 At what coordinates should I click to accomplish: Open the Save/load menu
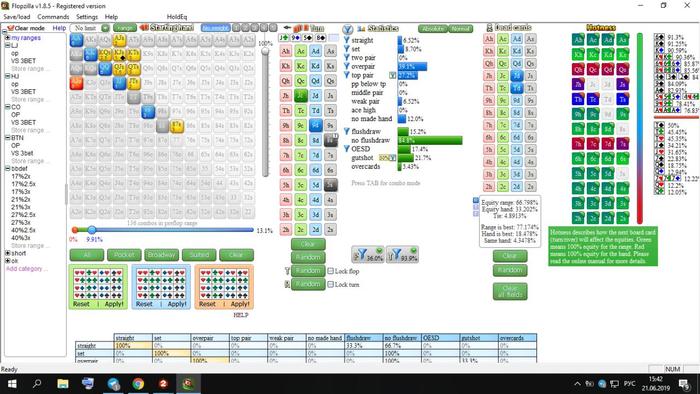[x=17, y=17]
